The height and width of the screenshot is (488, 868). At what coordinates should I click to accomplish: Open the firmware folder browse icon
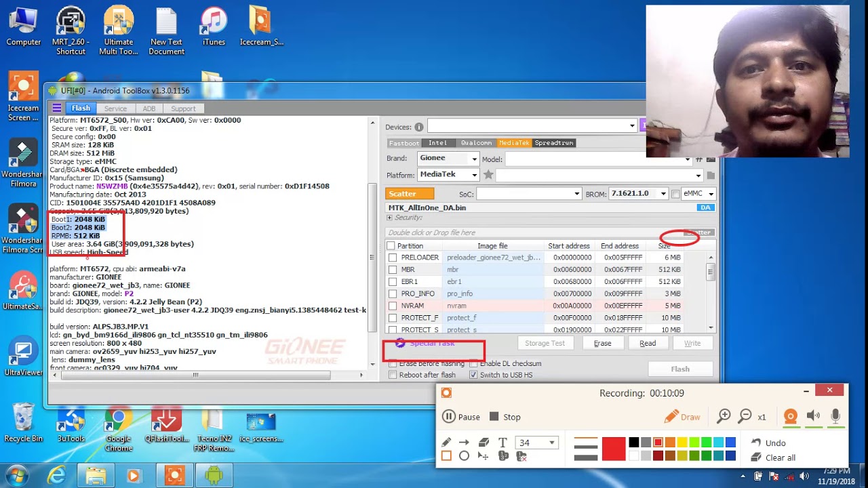click(x=711, y=176)
